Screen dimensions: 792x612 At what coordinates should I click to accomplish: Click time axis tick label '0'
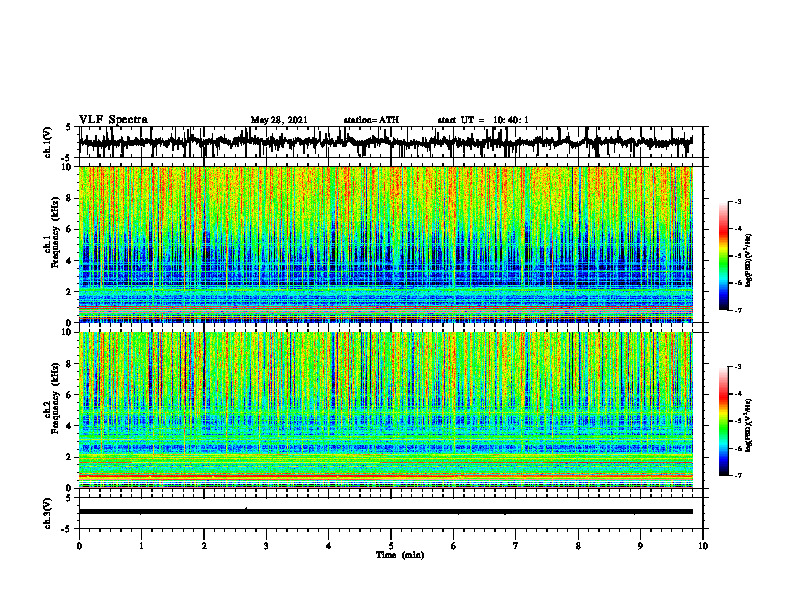point(79,546)
